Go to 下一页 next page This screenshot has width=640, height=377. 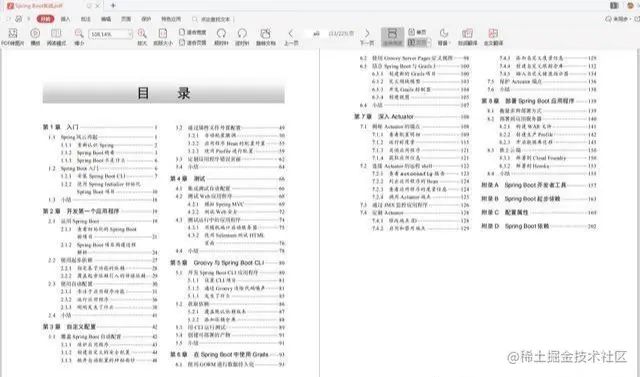[x=367, y=37]
